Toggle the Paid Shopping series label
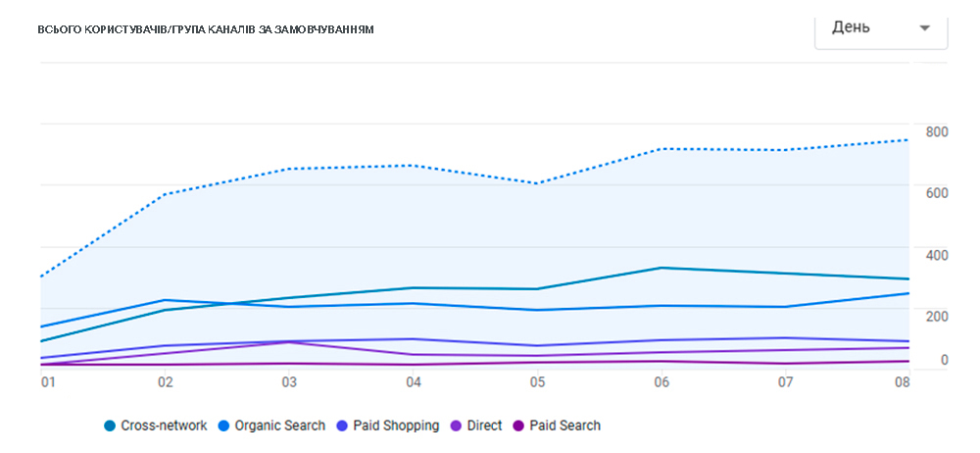The image size is (980, 453). (x=396, y=427)
